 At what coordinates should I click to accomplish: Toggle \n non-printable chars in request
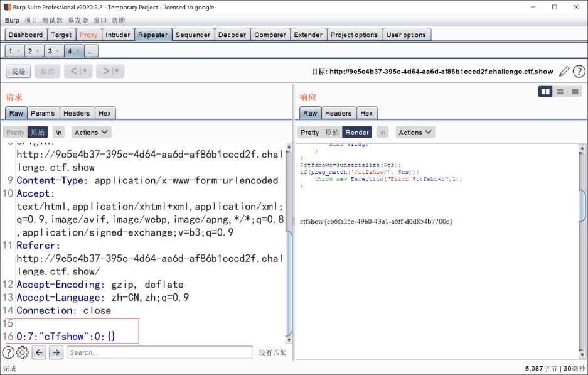click(x=59, y=133)
